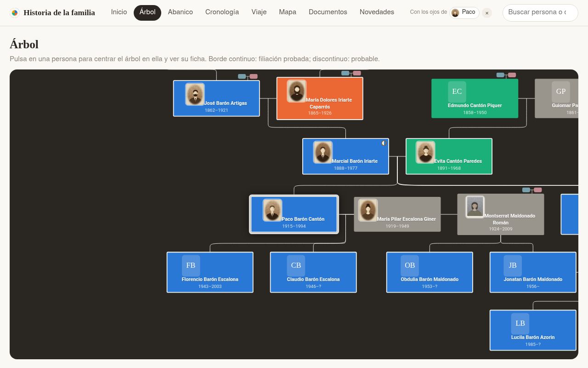Select the active Árbol tab
The height and width of the screenshot is (368, 588).
pyautogui.click(x=147, y=12)
